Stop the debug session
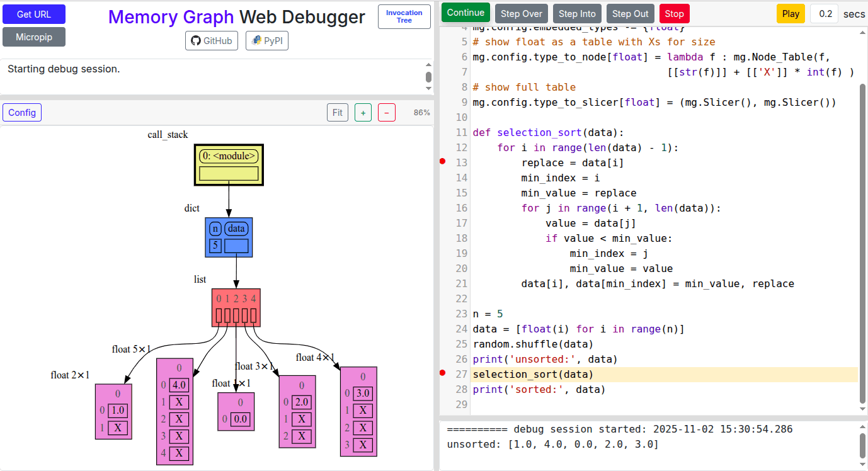The width and height of the screenshot is (868, 471). [674, 12]
